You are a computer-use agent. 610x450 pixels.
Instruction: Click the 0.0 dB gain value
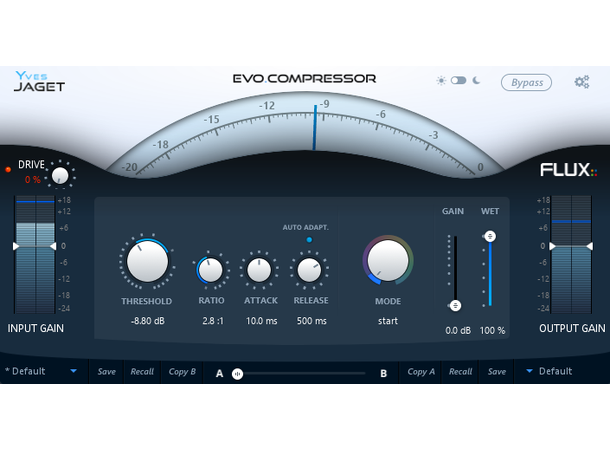[x=458, y=331]
